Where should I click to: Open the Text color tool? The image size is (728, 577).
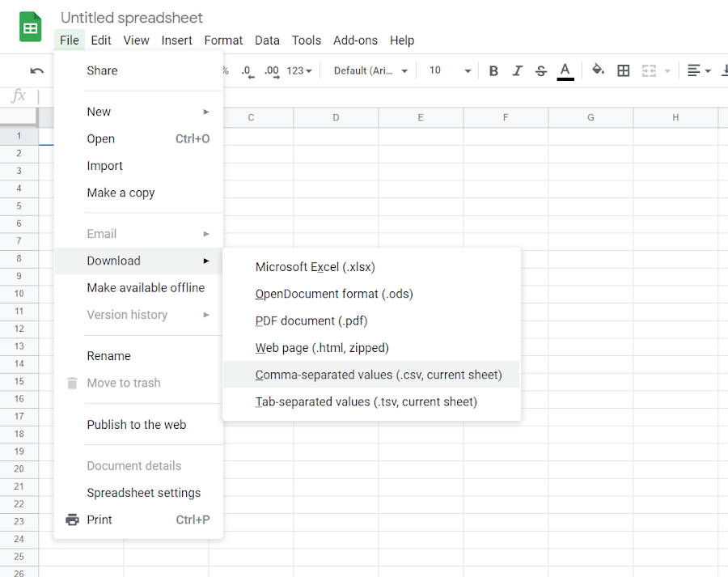click(565, 70)
